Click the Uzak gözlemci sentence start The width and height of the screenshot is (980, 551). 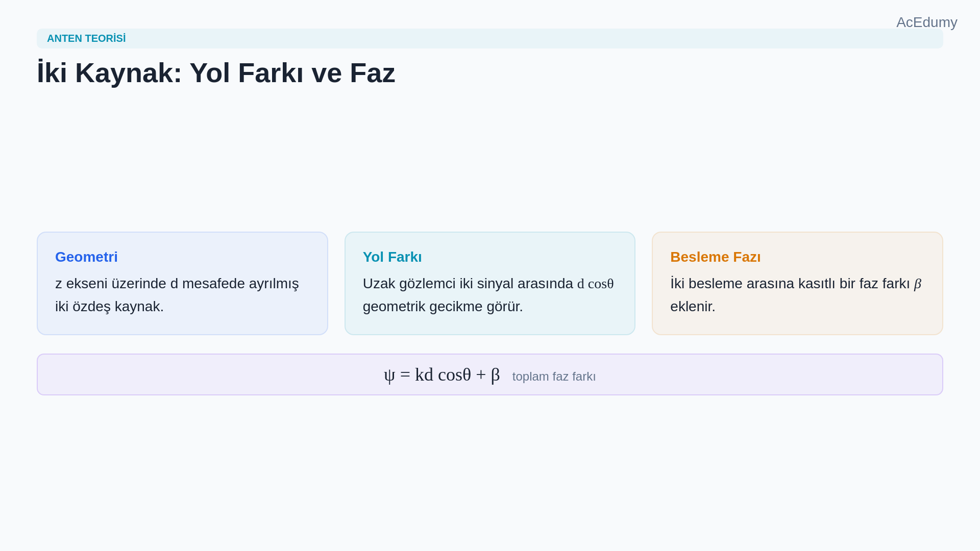point(409,284)
